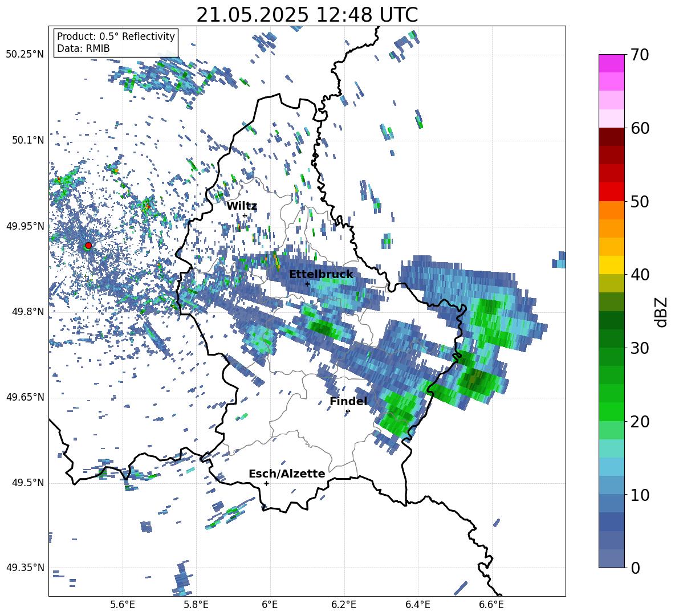Click the bright red 50 dBZ swatch
Viewport: 675px width, 616px height.
coord(611,192)
